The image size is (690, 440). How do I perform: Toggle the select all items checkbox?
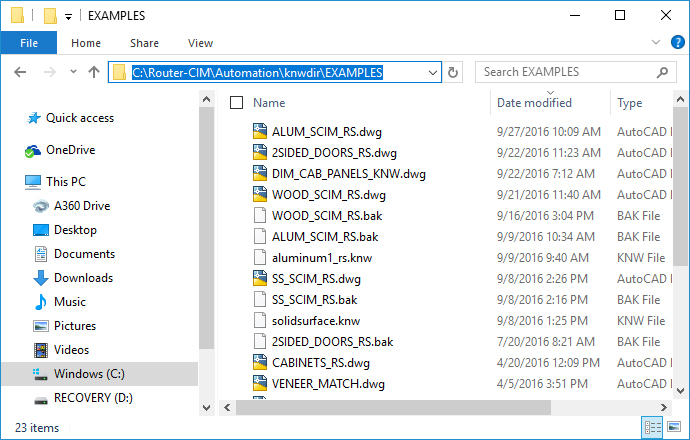(236, 103)
